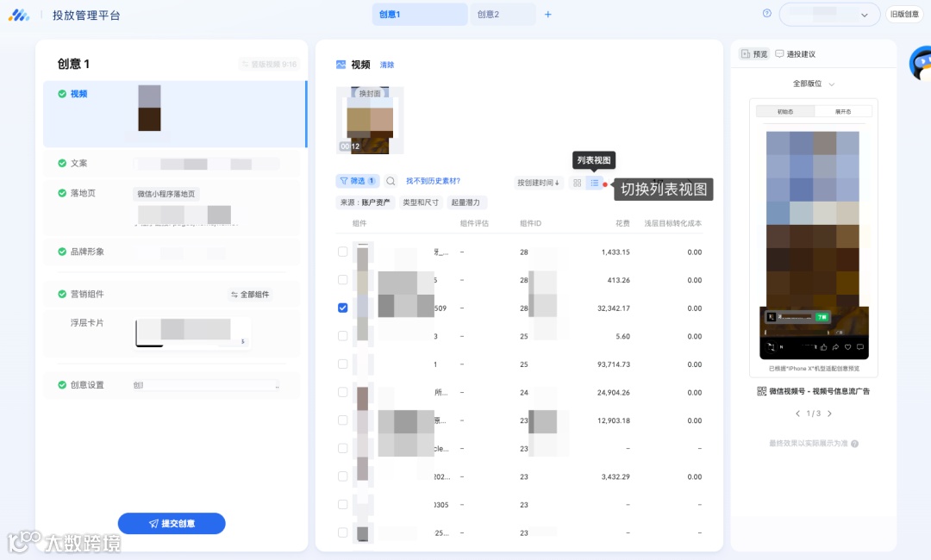Image resolution: width=931 pixels, height=560 pixels.
Task: Tick checkbox for row costing 5.60
Action: coord(342,336)
